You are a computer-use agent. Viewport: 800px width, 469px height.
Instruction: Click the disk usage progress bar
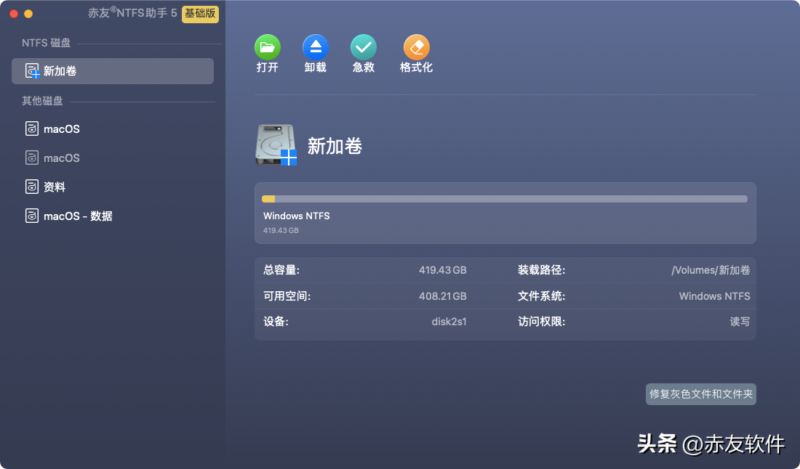[504, 199]
